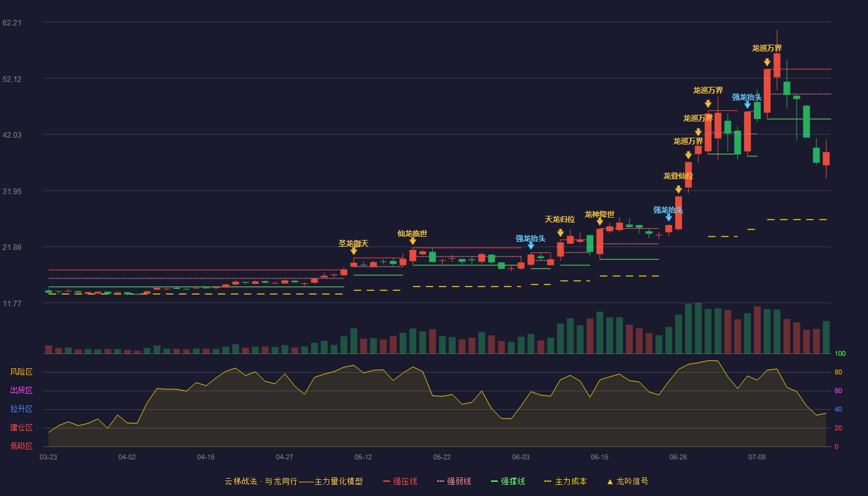
Task: Click the 龙吟信号 triangle legend icon
Action: (610, 481)
